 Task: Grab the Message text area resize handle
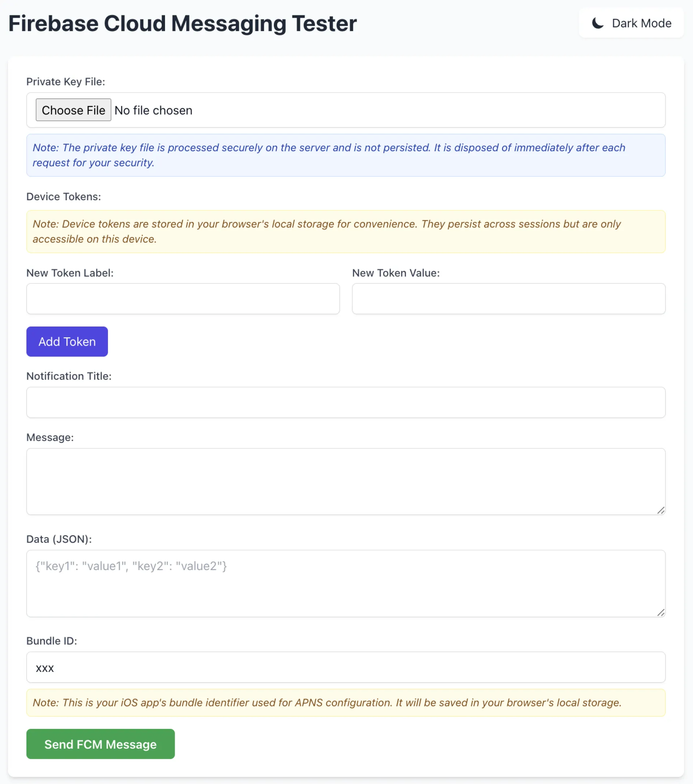point(661,510)
